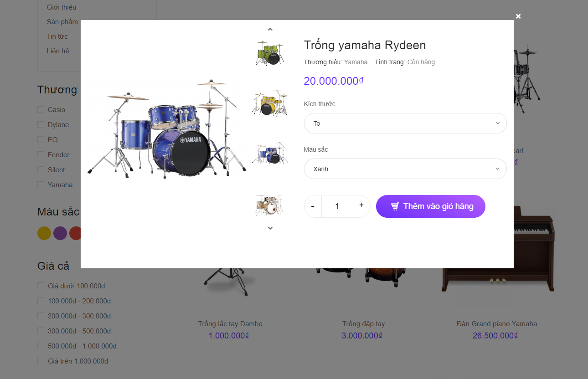This screenshot has width=588, height=379.
Task: Select the yellow color filter swatch
Action: click(x=44, y=233)
